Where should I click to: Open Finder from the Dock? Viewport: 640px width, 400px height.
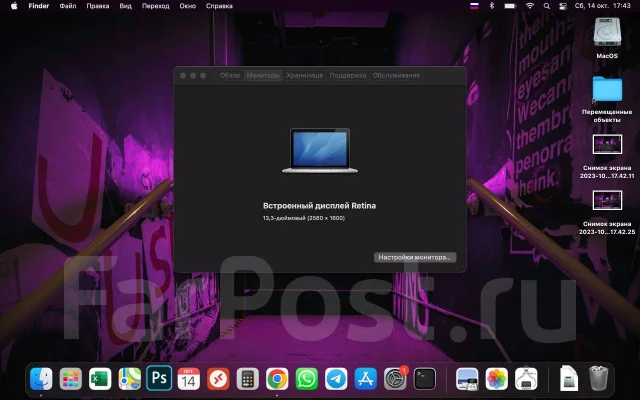tap(41, 379)
